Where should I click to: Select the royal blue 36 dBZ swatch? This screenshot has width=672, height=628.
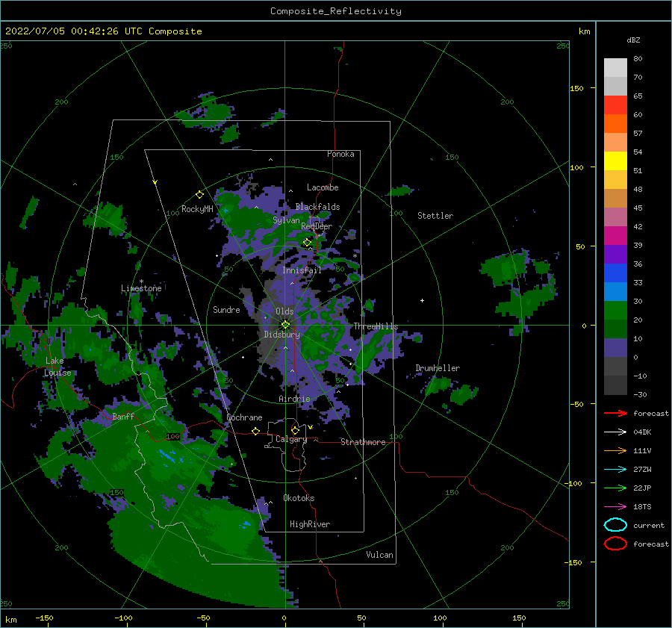pyautogui.click(x=615, y=273)
